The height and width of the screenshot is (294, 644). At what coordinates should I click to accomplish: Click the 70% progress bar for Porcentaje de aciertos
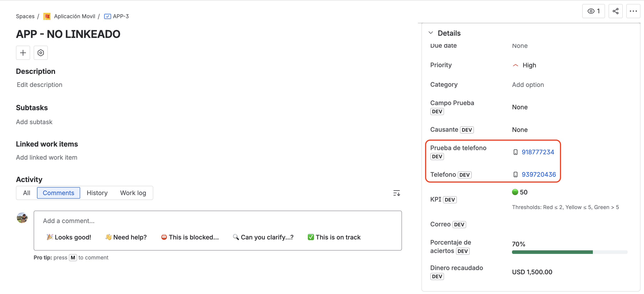coord(570,252)
